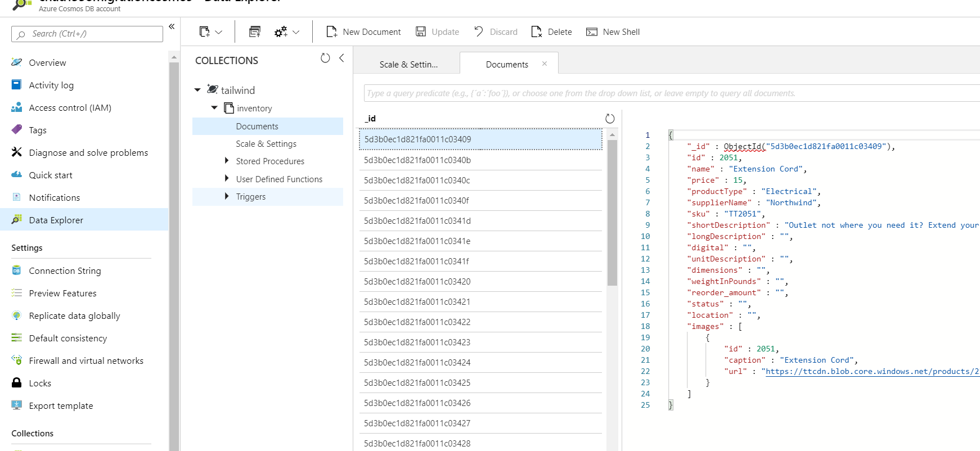Open a New Shell
This screenshot has height=451, width=980.
(613, 32)
